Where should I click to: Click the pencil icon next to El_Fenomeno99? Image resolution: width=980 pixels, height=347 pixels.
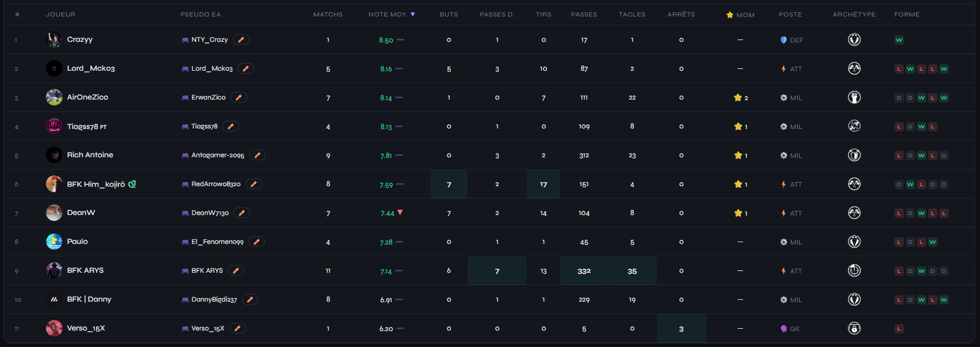pos(256,242)
